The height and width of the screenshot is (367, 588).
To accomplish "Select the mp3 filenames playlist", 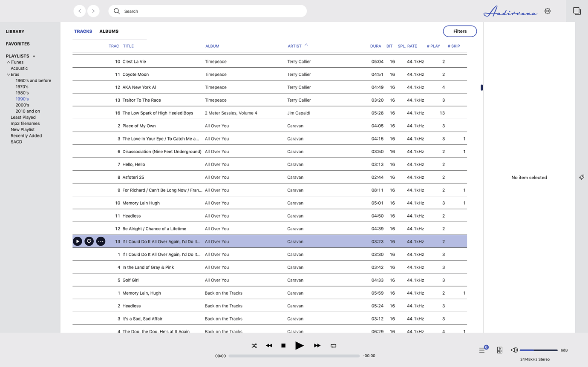I will 25,123.
